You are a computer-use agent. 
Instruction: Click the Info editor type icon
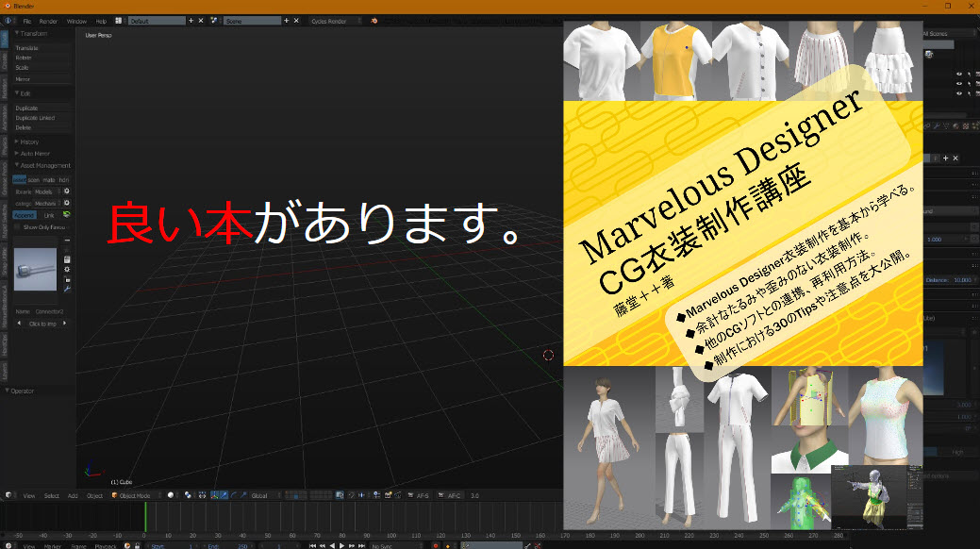coord(8,21)
